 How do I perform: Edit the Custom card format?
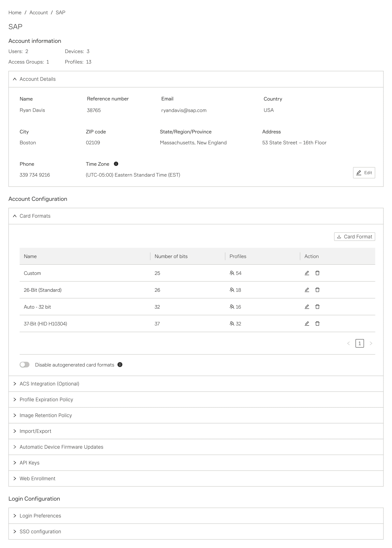click(307, 273)
